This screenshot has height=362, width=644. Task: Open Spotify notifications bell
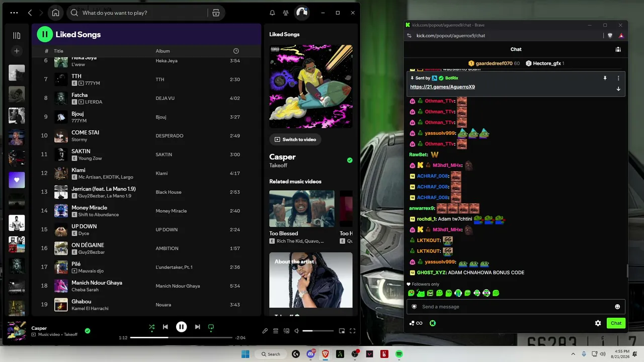pyautogui.click(x=272, y=13)
